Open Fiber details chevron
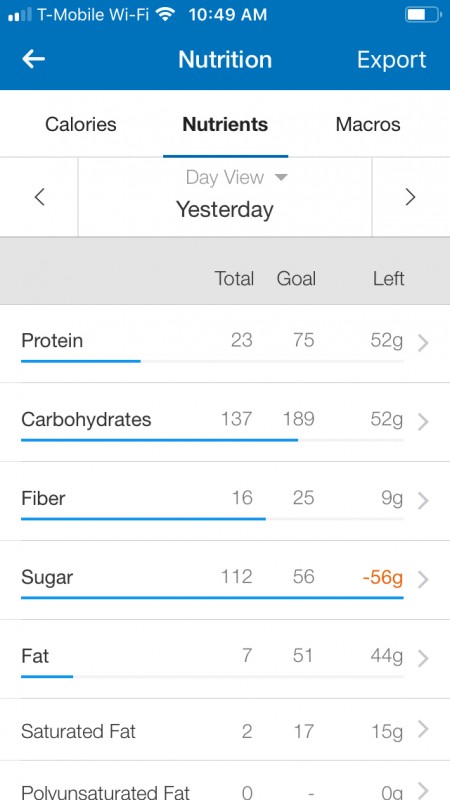The height and width of the screenshot is (800, 450). click(x=423, y=501)
